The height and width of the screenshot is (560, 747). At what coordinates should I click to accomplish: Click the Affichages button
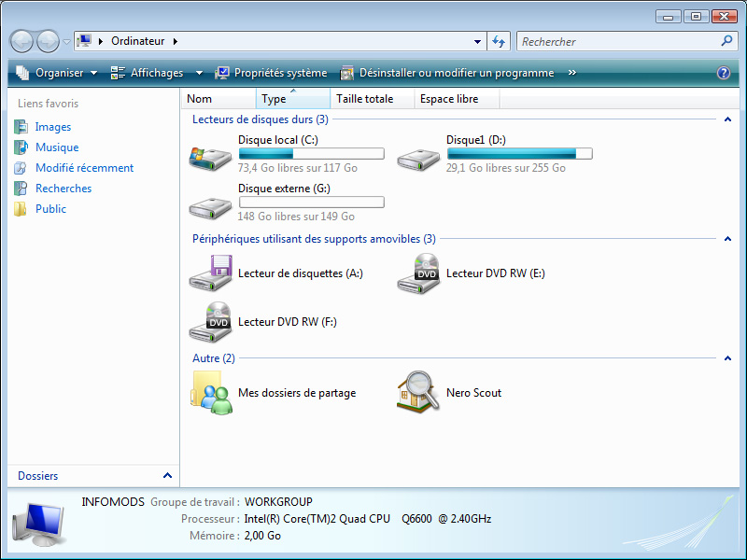[x=147, y=73]
